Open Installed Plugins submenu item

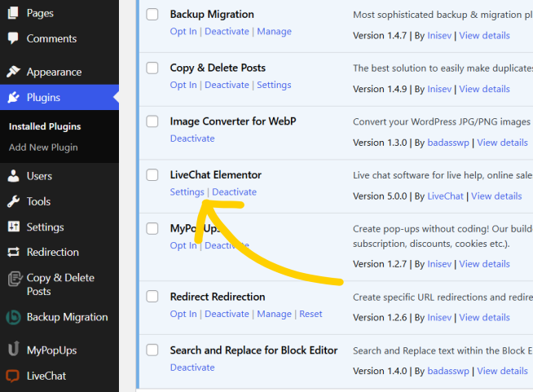click(x=45, y=126)
